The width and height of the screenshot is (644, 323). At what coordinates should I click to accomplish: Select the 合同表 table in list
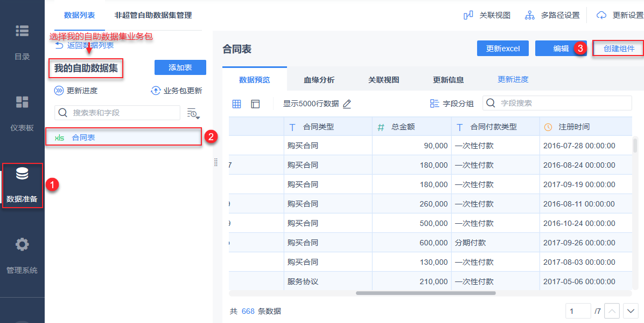point(124,138)
